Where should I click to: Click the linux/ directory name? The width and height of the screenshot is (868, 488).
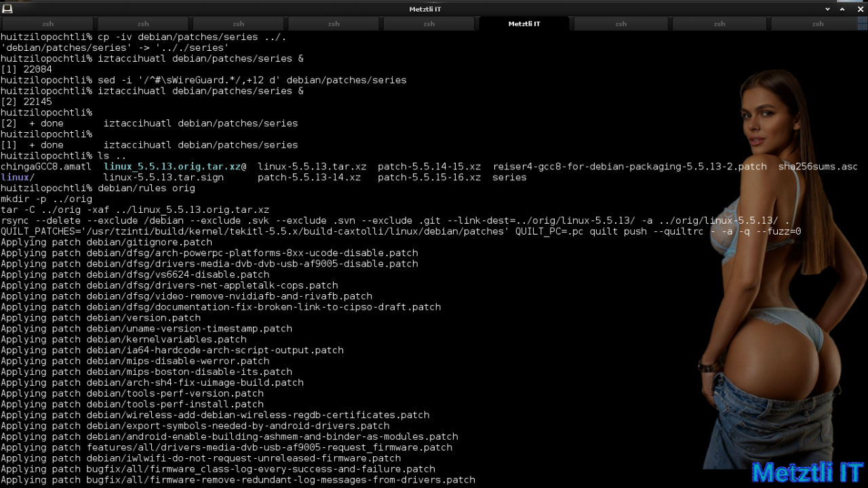click(18, 177)
